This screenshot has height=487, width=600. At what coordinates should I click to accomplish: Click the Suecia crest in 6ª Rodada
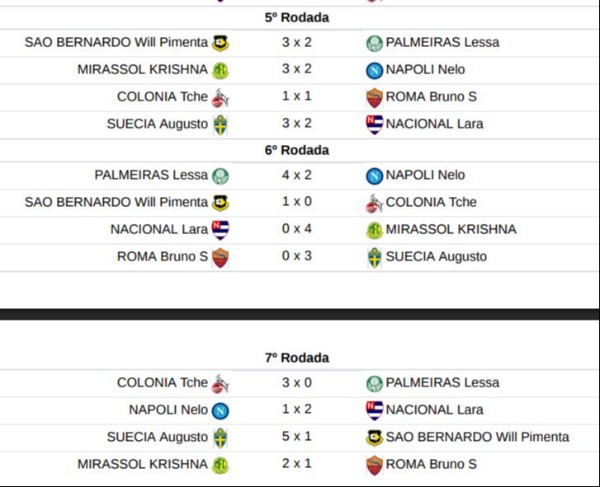pos(374,257)
